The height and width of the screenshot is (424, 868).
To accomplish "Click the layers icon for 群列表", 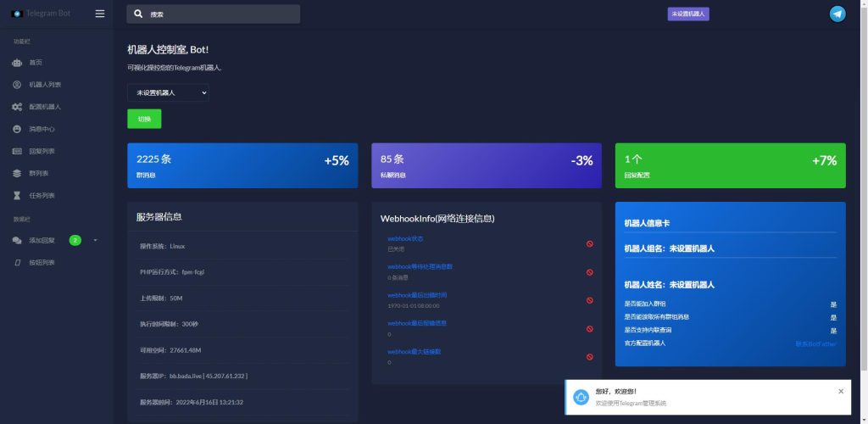I will (17, 173).
